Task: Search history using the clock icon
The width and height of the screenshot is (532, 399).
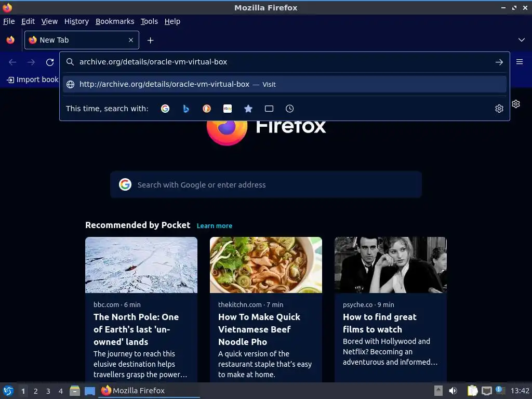Action: 290,109
